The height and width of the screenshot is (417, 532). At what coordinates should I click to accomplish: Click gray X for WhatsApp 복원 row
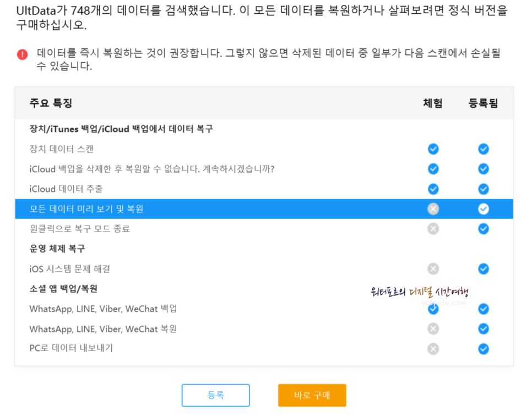click(433, 329)
